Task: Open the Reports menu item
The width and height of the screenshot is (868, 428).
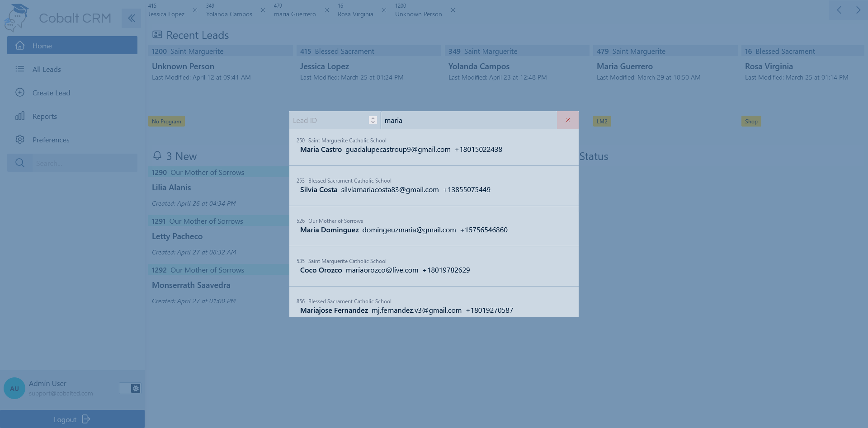Action: click(x=44, y=116)
